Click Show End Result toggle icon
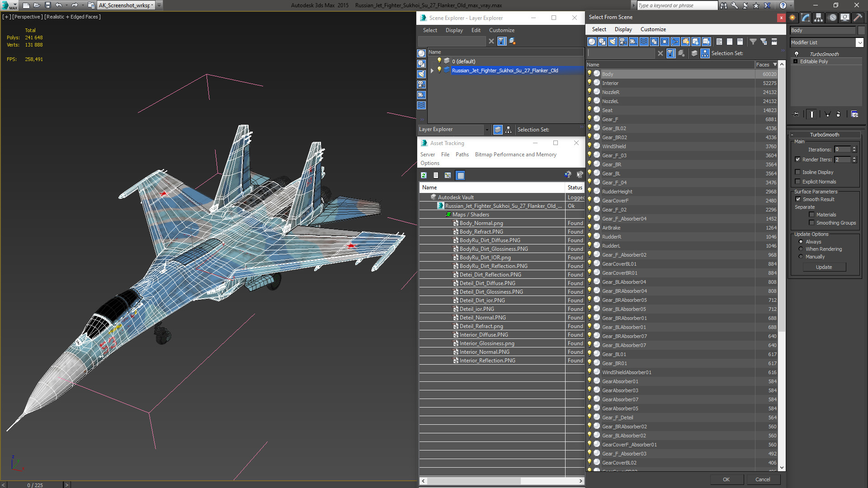The width and height of the screenshot is (868, 488). click(x=812, y=114)
